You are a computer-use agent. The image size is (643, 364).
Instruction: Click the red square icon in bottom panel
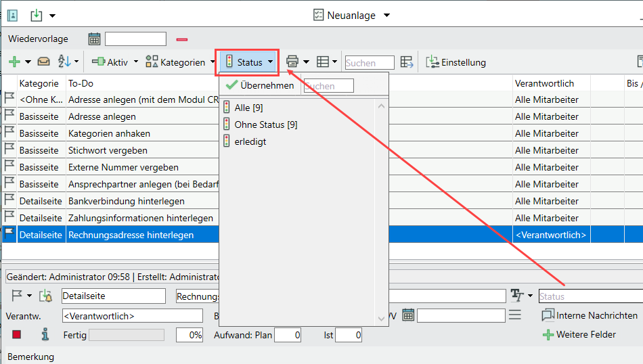[17, 334]
